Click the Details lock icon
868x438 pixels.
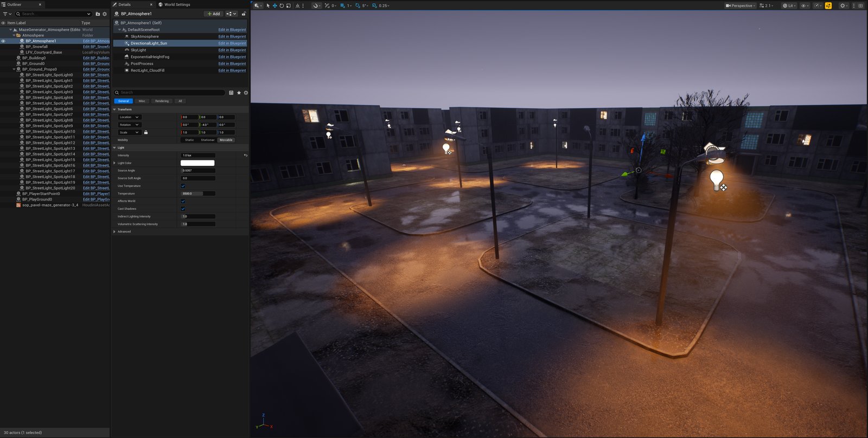coord(244,14)
